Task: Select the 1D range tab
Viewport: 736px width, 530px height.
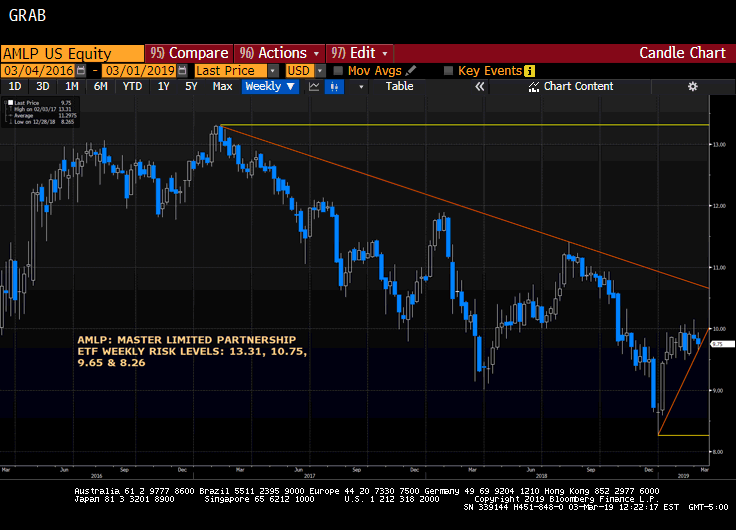Action: pos(15,86)
